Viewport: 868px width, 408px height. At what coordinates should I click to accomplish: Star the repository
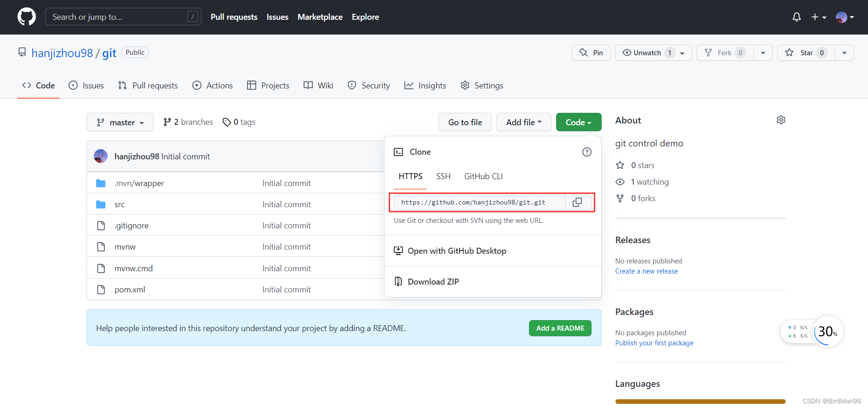point(806,52)
